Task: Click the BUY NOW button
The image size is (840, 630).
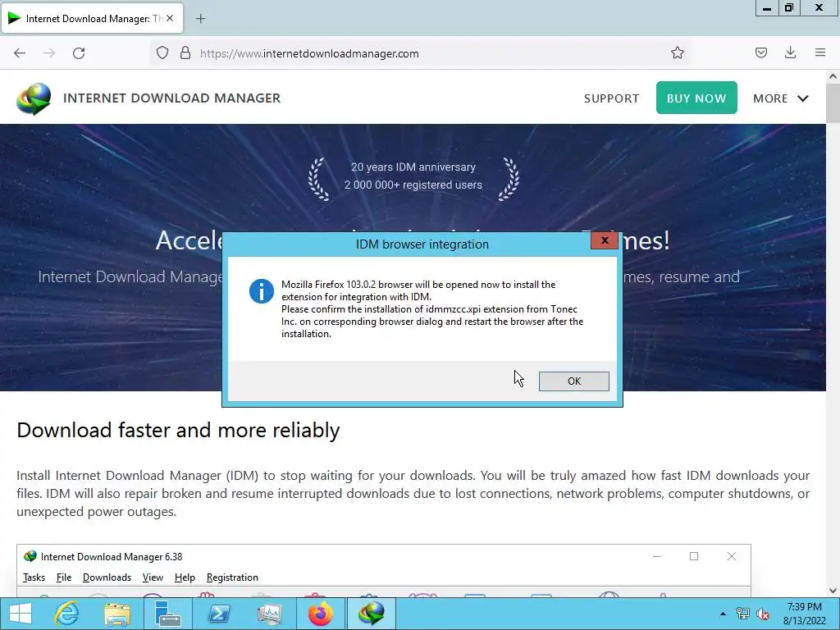Action: pos(696,98)
